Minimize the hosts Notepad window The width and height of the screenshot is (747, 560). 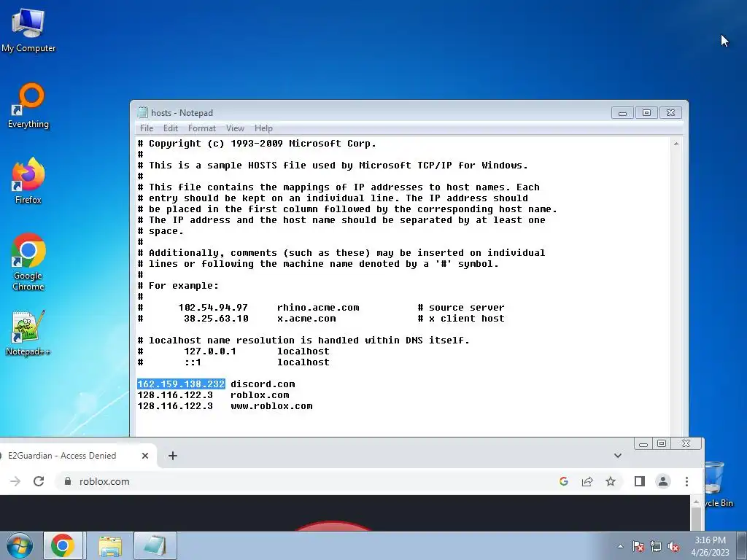point(623,113)
